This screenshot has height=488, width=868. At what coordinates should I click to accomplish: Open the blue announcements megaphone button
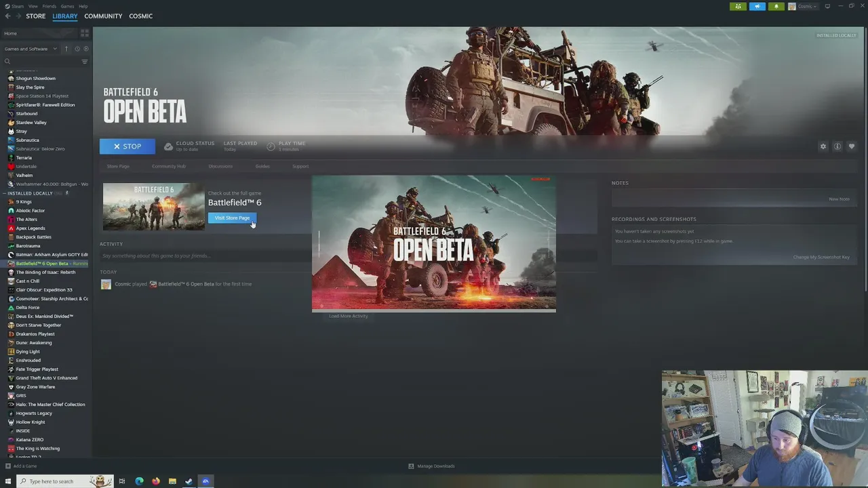coord(757,6)
